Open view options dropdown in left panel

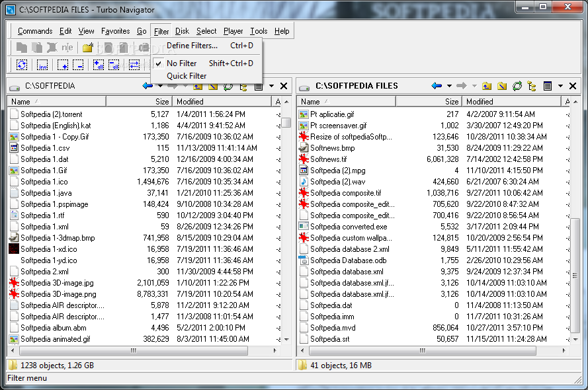[271, 86]
